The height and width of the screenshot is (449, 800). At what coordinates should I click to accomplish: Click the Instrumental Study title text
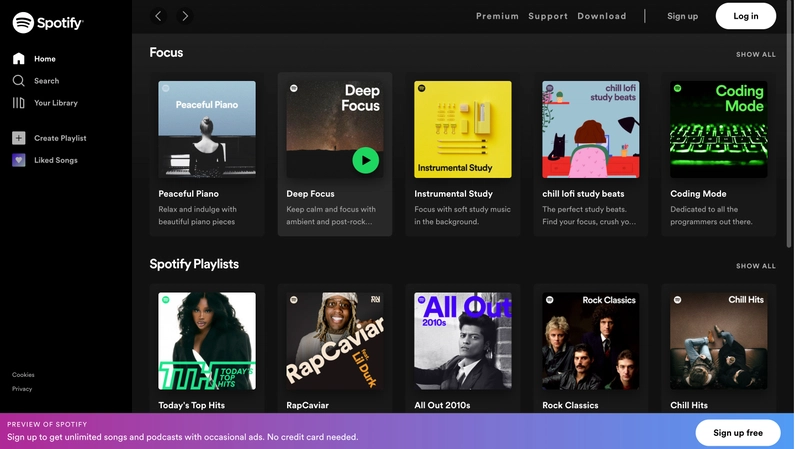[453, 194]
